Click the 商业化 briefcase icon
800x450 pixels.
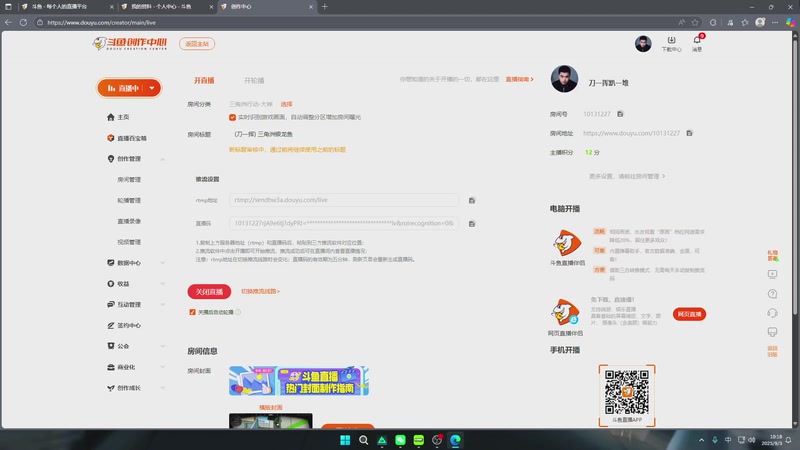[111, 367]
